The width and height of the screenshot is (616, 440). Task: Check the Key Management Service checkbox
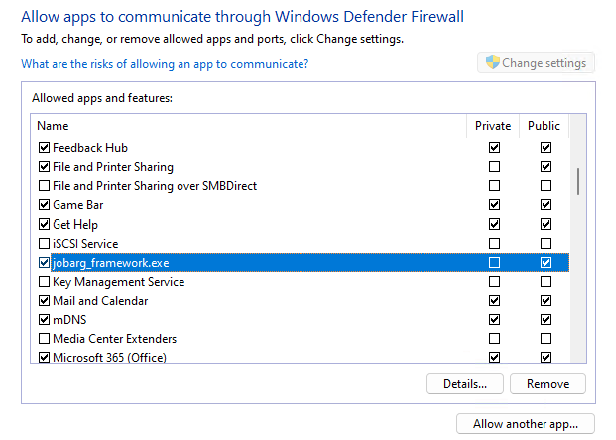(x=44, y=282)
